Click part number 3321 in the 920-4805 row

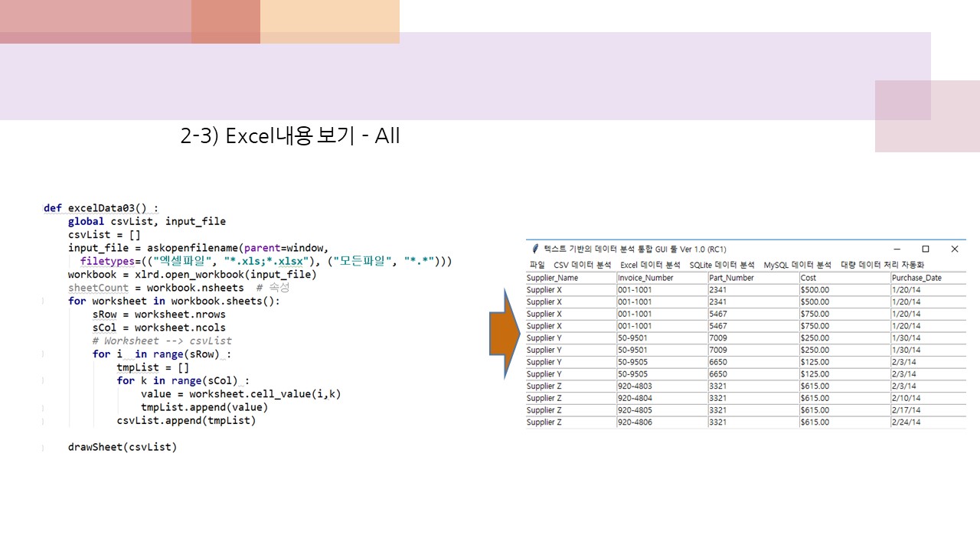753,410
